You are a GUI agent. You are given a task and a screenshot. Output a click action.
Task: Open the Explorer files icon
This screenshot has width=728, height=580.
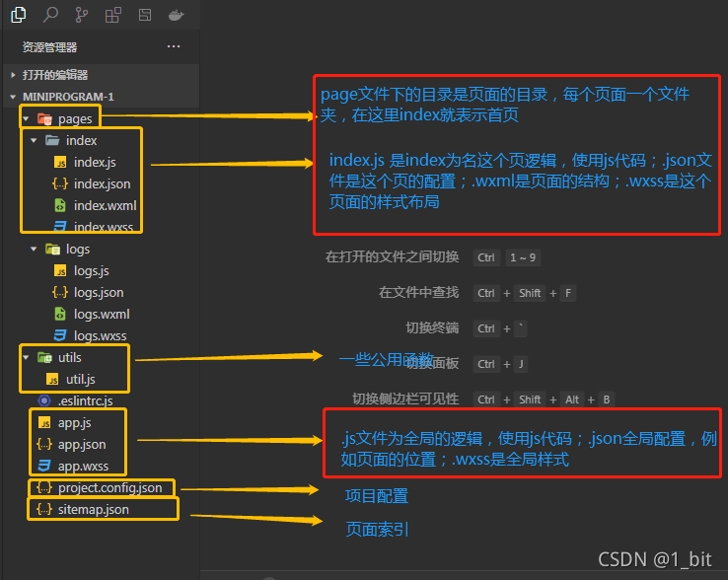coord(18,15)
